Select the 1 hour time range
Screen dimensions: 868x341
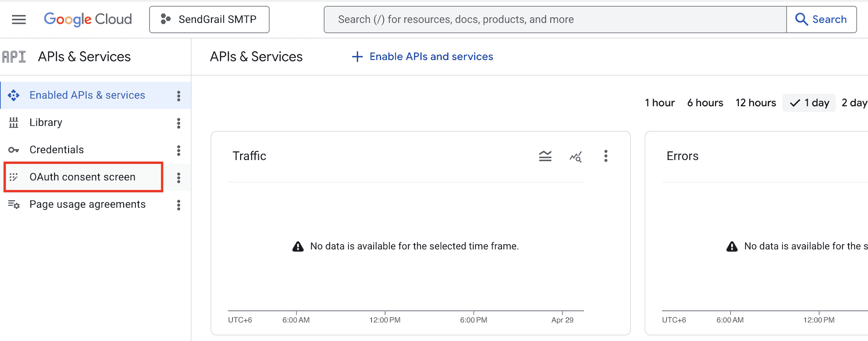[660, 103]
